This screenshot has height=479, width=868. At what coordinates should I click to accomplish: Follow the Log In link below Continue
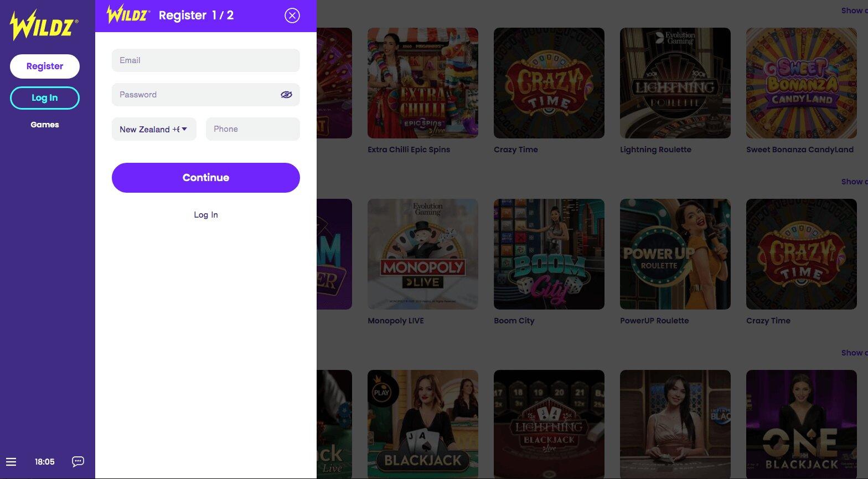coord(205,215)
